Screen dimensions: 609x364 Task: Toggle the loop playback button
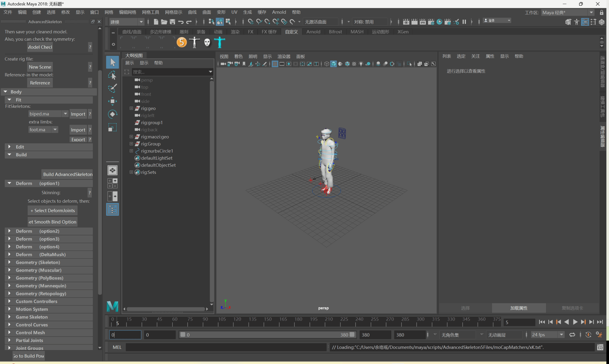coord(572,335)
